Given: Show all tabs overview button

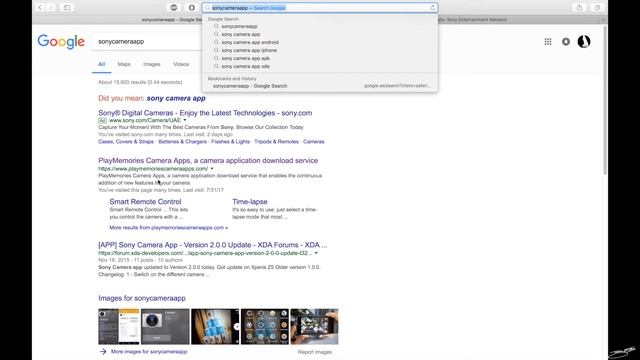Looking at the screenshot, I should [x=597, y=7].
